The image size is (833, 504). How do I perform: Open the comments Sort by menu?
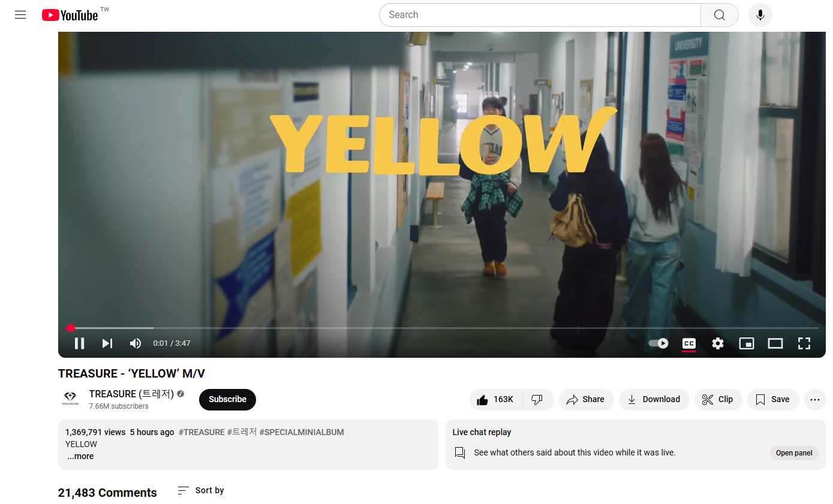(200, 490)
